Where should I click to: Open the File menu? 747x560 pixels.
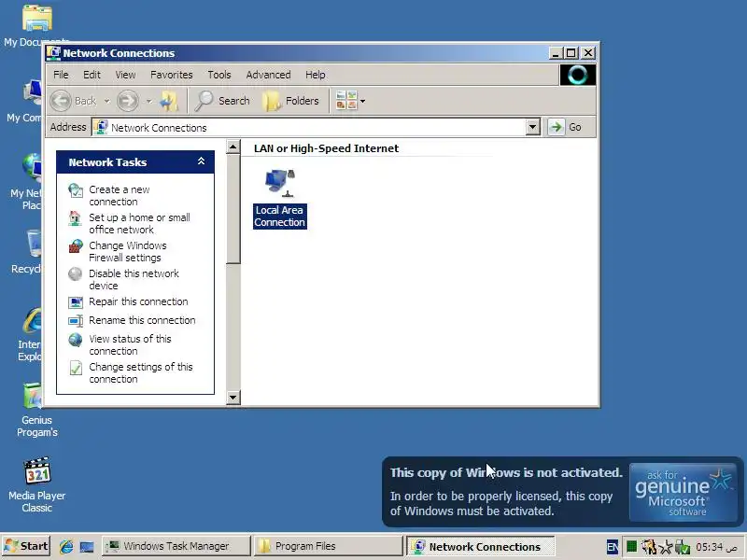[61, 75]
